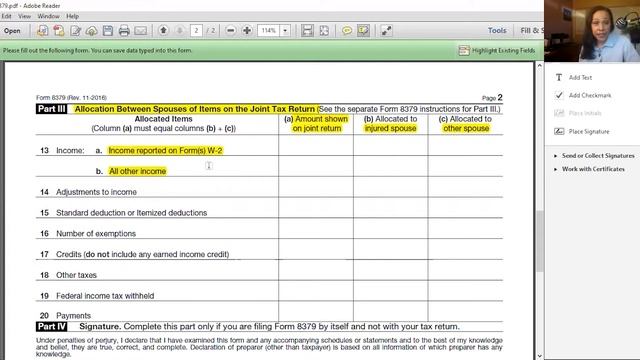Click line 19 tax withheld column (a) field
The width and height of the screenshot is (640, 360).
[316, 291]
